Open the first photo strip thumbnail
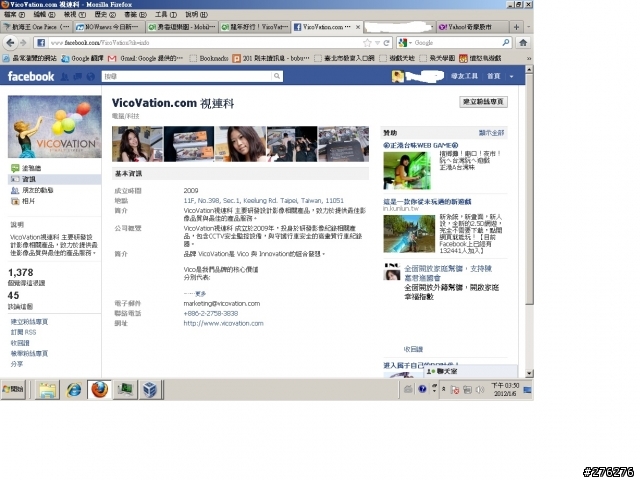This screenshot has height=480, width=640. [x=137, y=144]
